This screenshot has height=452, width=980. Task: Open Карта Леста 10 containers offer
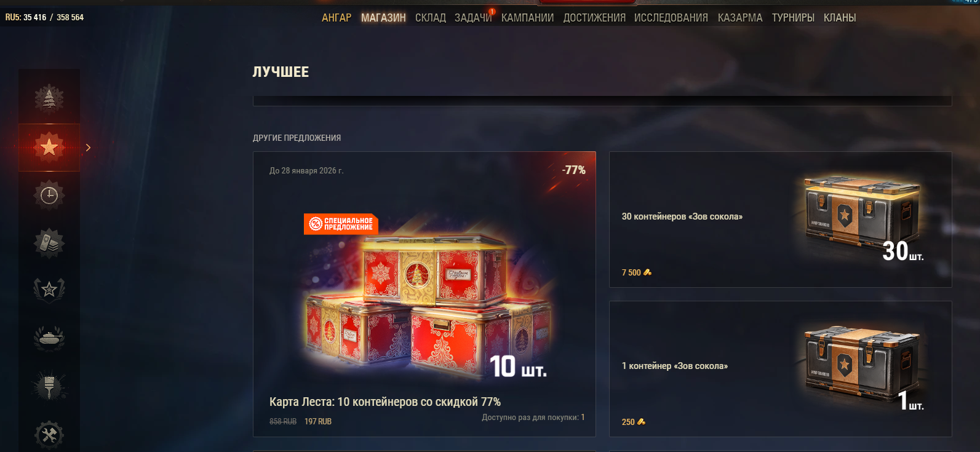(x=424, y=294)
